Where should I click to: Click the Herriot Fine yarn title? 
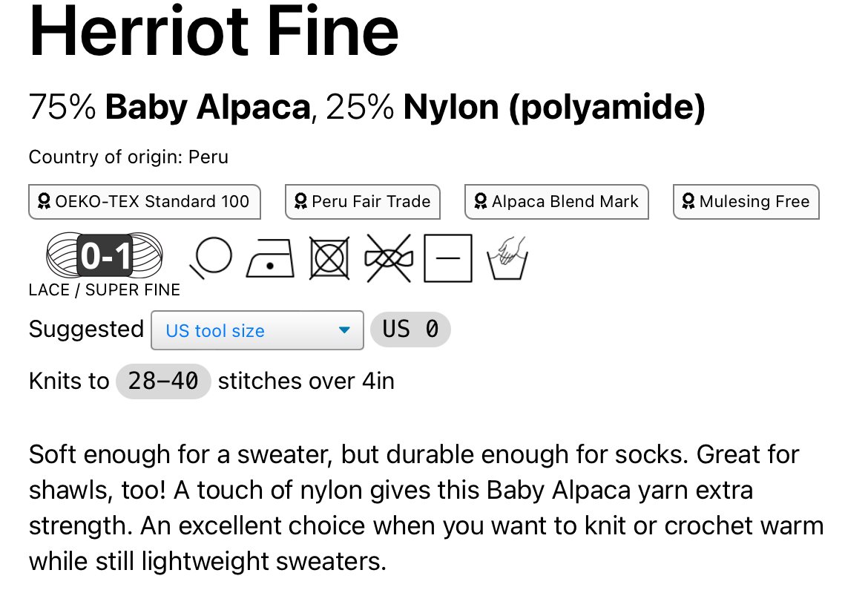(x=214, y=30)
